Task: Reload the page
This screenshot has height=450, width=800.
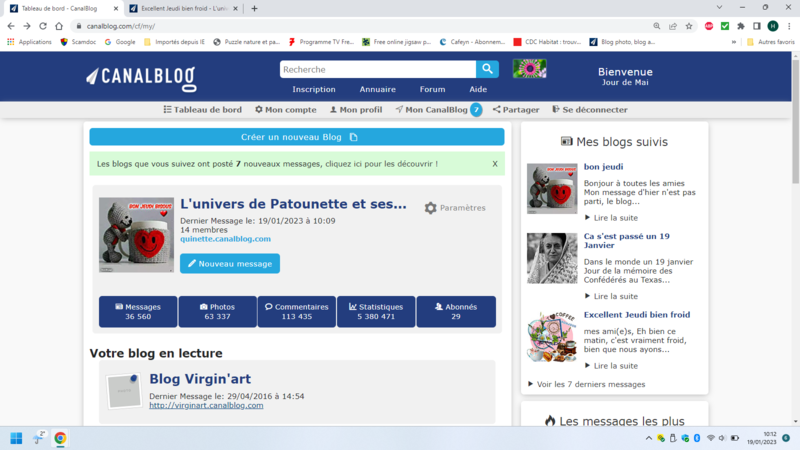Action: (x=43, y=26)
